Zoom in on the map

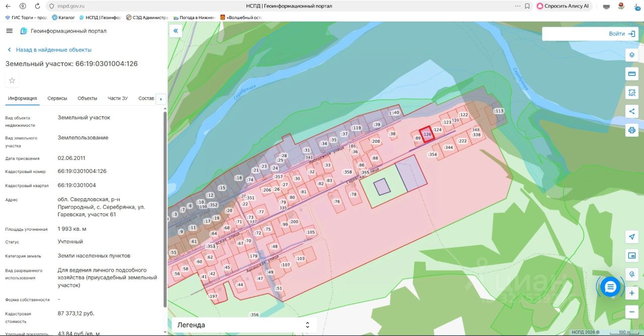[x=632, y=293]
